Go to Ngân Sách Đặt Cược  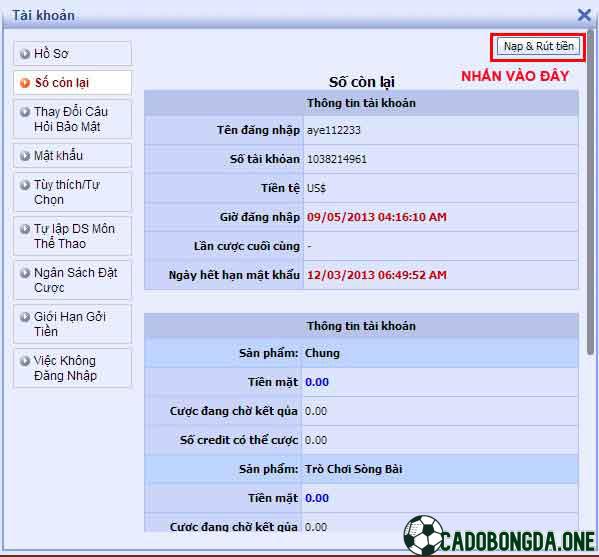(x=73, y=280)
